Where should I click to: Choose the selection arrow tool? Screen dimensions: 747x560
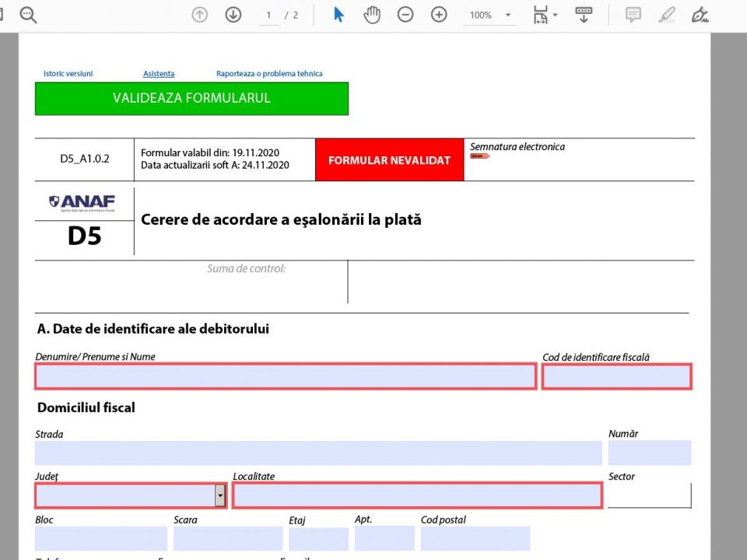click(x=338, y=15)
